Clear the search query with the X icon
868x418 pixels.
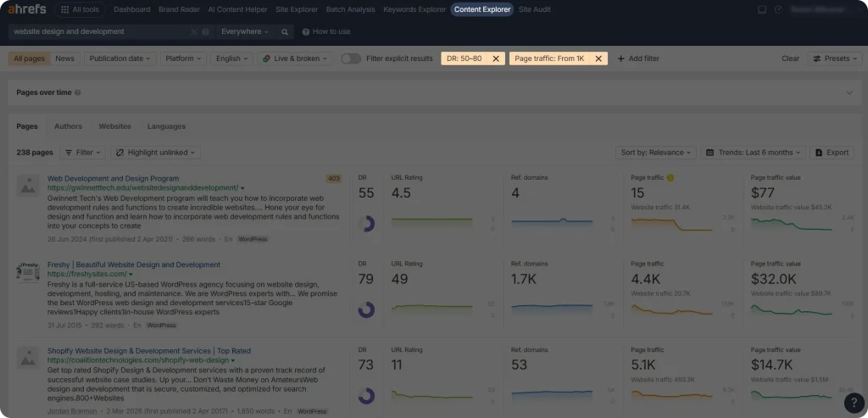(x=194, y=32)
